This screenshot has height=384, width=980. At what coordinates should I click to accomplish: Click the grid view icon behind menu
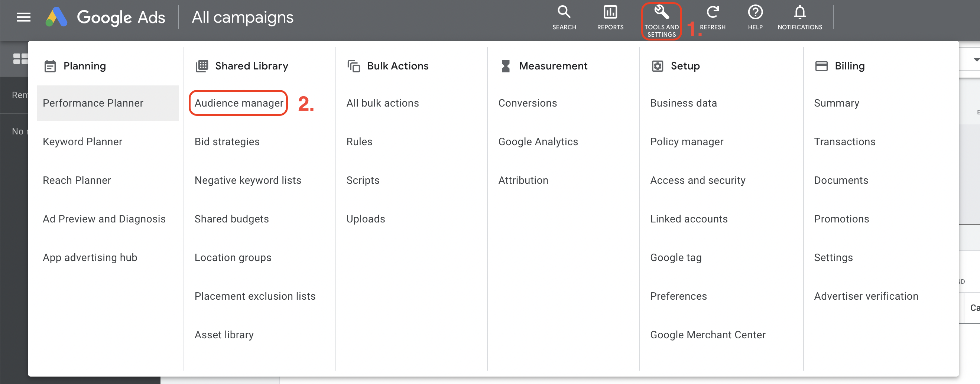[x=20, y=59]
